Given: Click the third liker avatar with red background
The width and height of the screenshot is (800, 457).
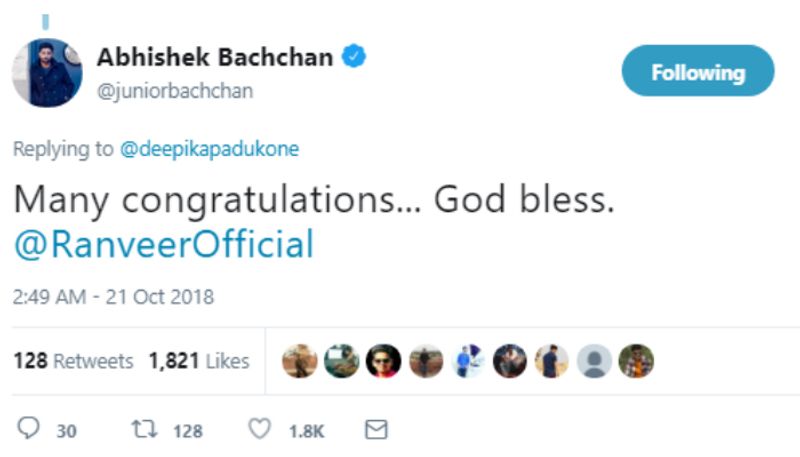Looking at the screenshot, I should [384, 361].
